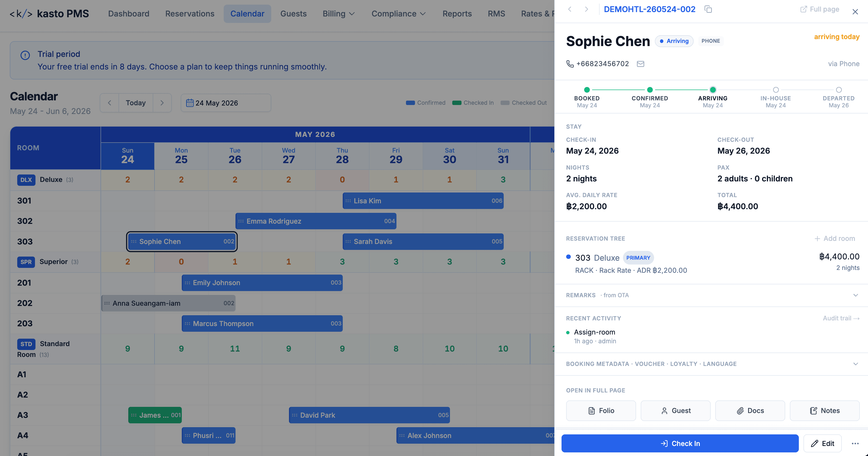The width and height of the screenshot is (868, 456).
Task: Select the ARRIVING timeline step
Action: pos(713,98)
